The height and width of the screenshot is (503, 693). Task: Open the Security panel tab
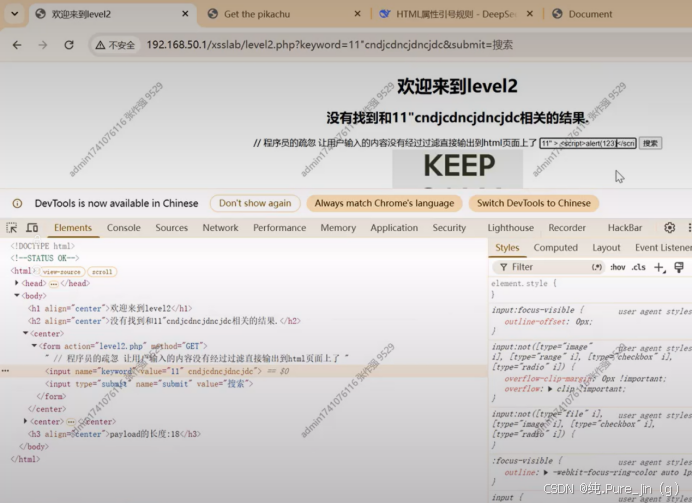(x=449, y=228)
